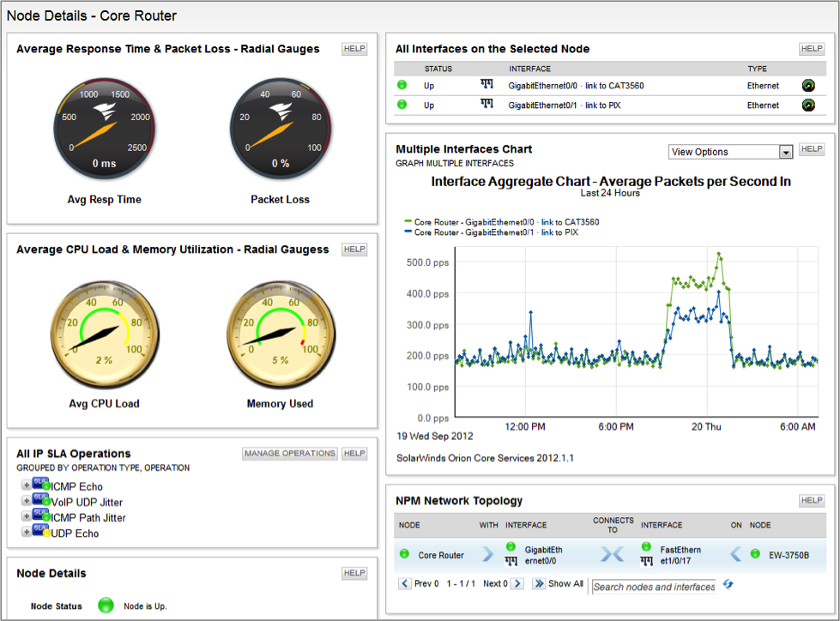Click HELP in All Interfaces panel
The width and height of the screenshot is (840, 621).
812,49
